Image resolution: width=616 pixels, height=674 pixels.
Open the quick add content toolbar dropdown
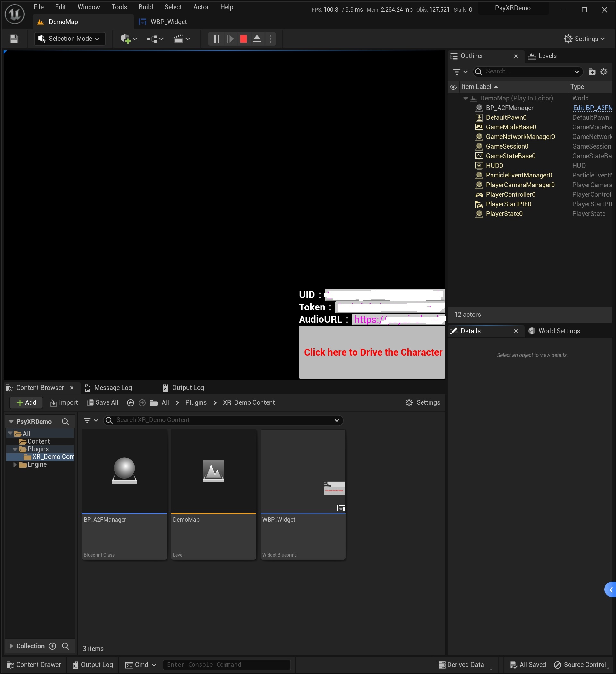pos(129,39)
